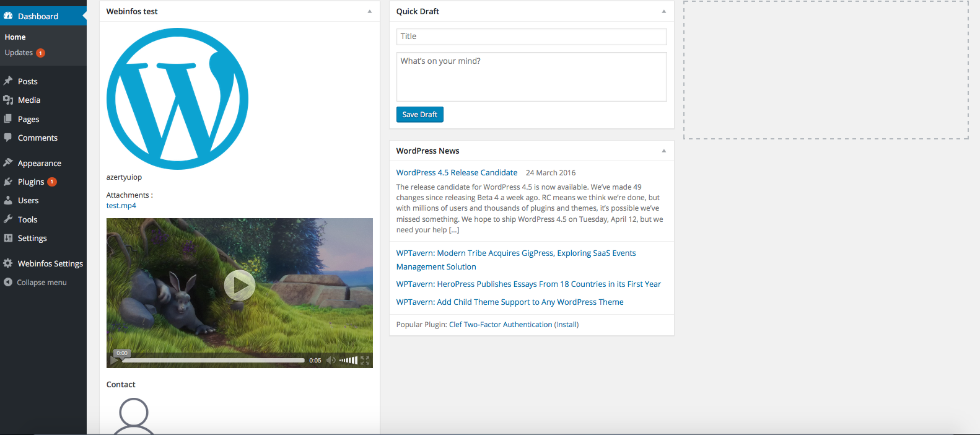Click the Plugins update count badge
This screenshot has height=435, width=980.
[52, 182]
